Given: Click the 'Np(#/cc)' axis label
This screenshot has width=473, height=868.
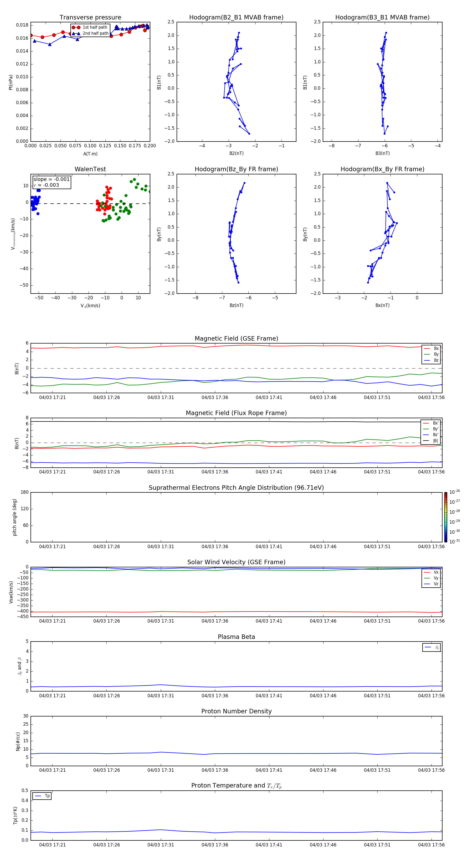Looking at the screenshot, I should coord(18,741).
